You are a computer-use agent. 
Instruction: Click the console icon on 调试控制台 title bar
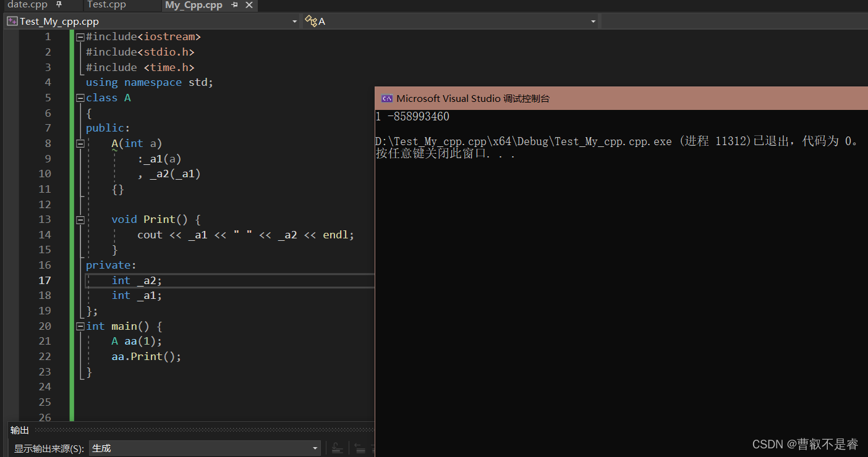387,98
